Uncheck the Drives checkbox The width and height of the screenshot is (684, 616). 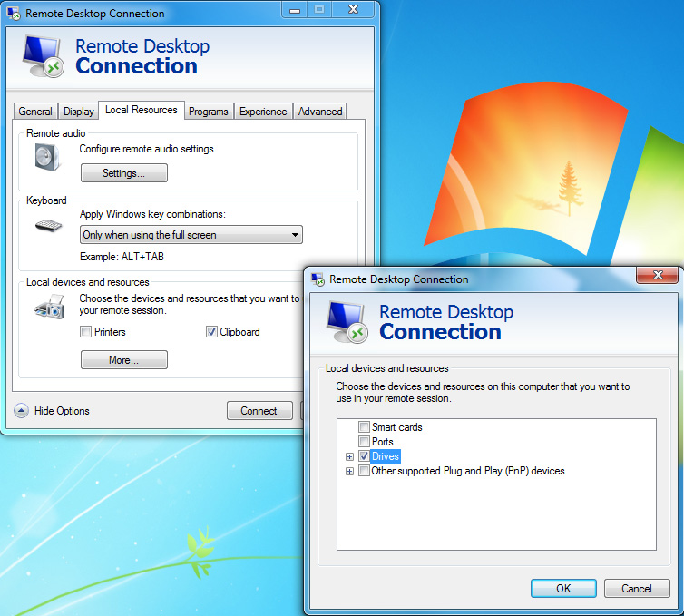point(364,456)
